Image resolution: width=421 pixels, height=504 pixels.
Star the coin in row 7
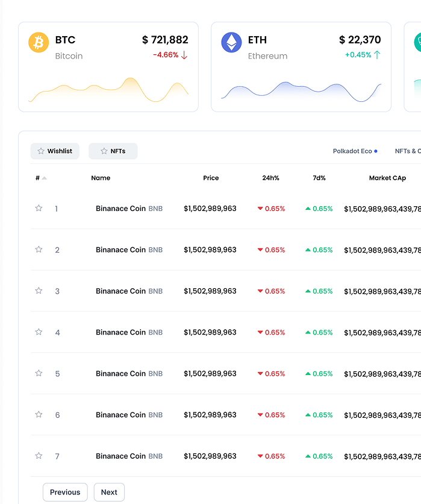point(39,455)
